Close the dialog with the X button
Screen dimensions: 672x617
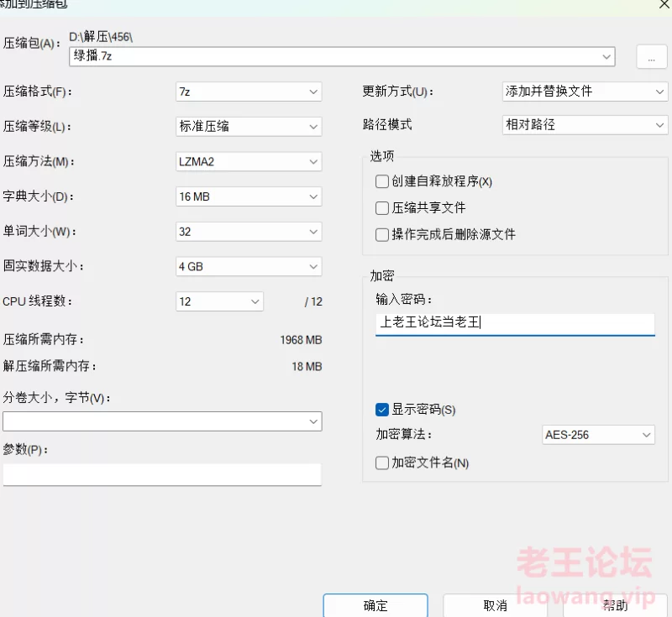[664, 4]
